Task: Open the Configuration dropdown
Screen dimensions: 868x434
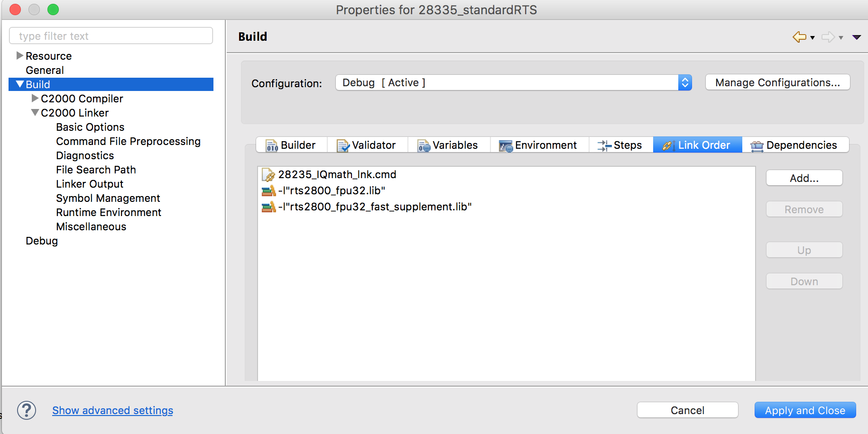Action: point(684,83)
